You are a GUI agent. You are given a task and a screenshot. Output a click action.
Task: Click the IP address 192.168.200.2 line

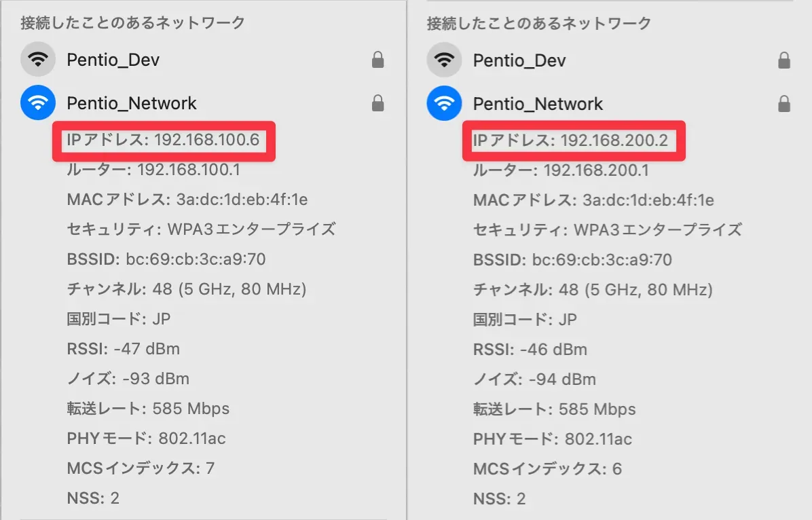click(x=570, y=141)
